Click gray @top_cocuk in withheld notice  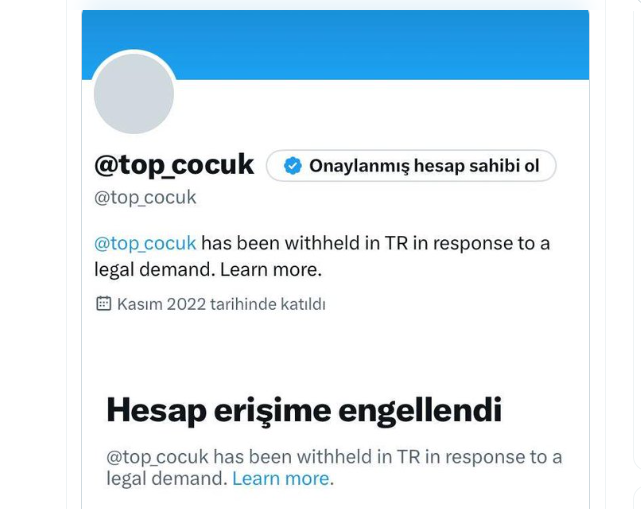(157, 457)
